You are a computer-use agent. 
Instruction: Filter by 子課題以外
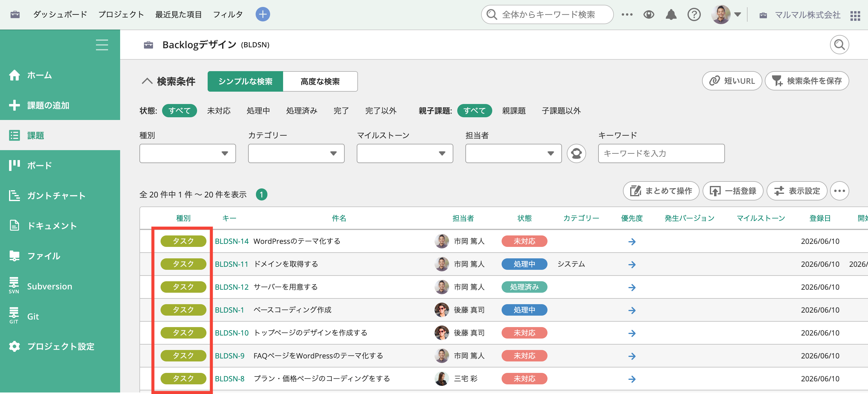click(x=561, y=111)
